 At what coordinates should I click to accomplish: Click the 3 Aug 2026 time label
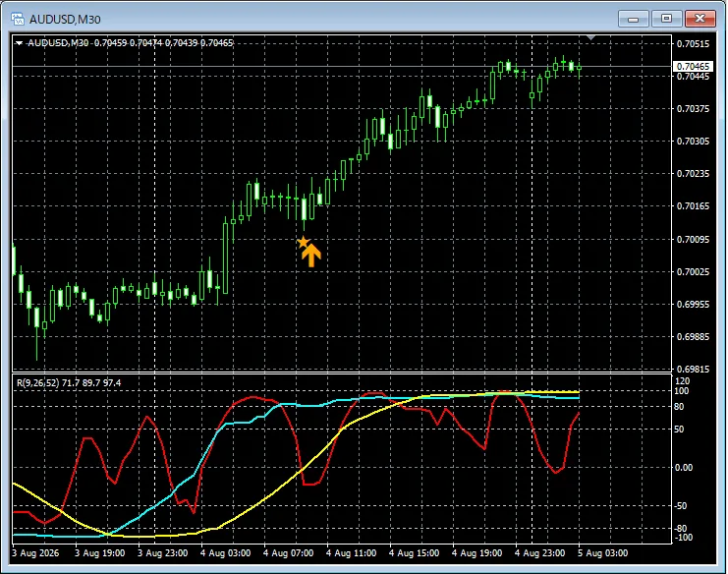[35, 553]
